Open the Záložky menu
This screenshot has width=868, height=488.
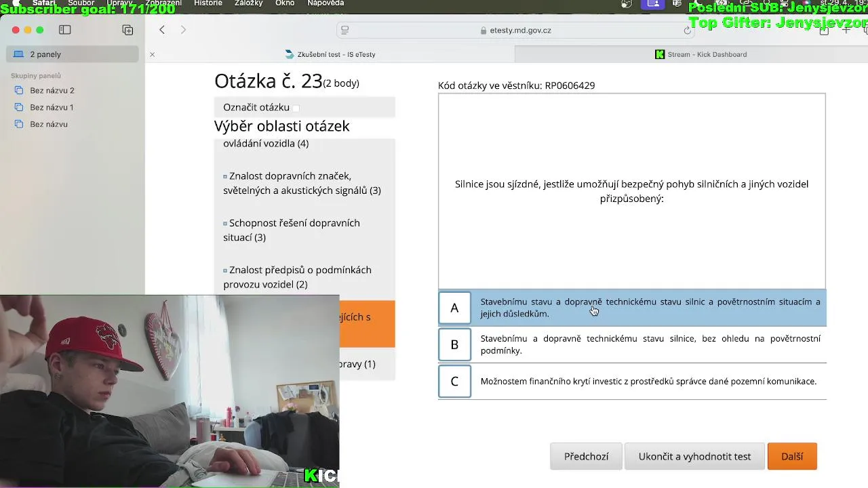[x=248, y=3]
